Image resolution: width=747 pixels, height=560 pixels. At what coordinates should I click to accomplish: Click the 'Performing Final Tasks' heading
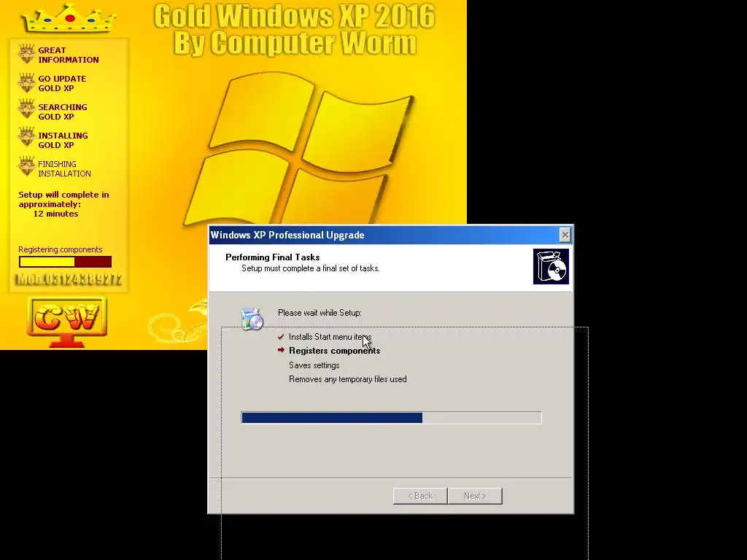tap(273, 257)
